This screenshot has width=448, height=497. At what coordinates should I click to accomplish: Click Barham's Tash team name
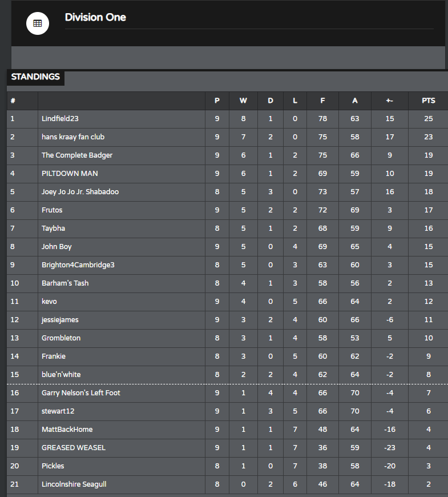[x=65, y=283]
